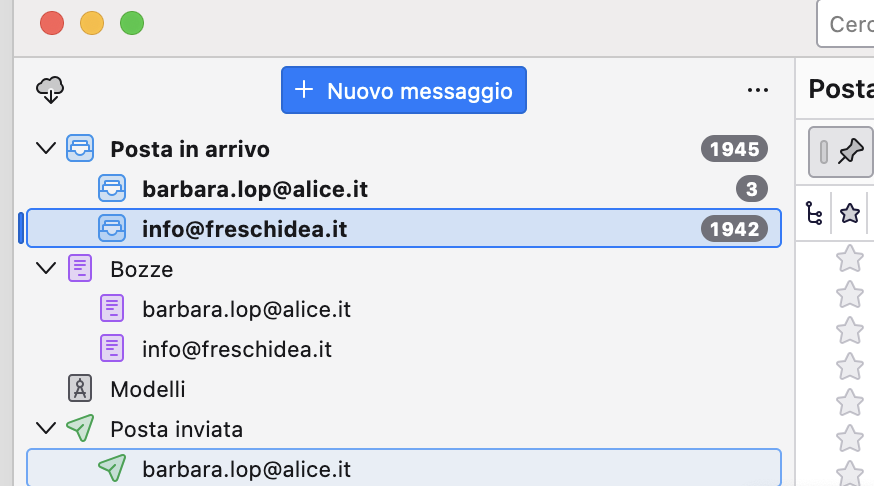Viewport: 874px width, 486px height.
Task: Click the Posta inviata paper plane icon
Action: pos(80,429)
